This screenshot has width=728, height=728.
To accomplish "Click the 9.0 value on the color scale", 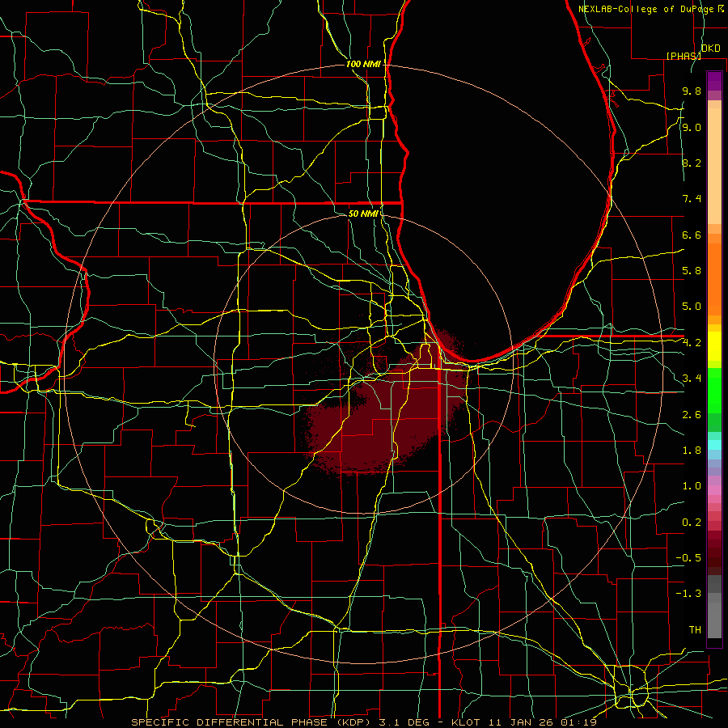I will coord(692,127).
